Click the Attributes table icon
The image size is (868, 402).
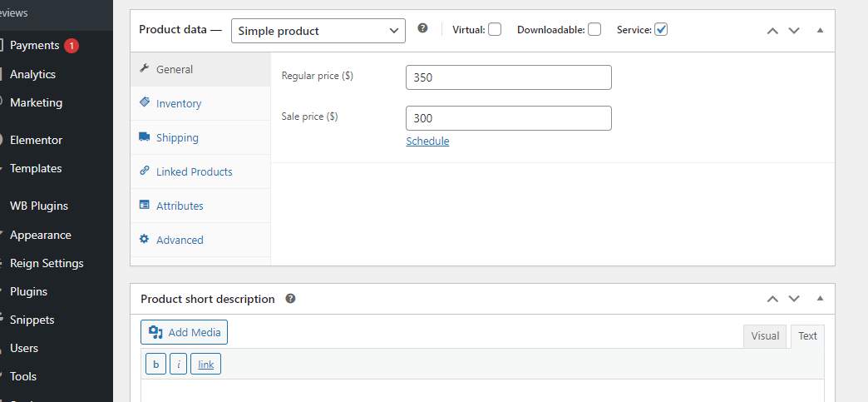145,205
